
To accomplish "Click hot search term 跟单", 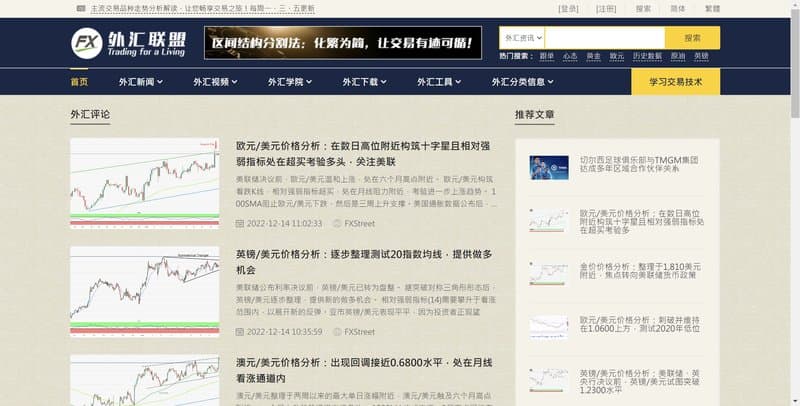I will (x=547, y=56).
